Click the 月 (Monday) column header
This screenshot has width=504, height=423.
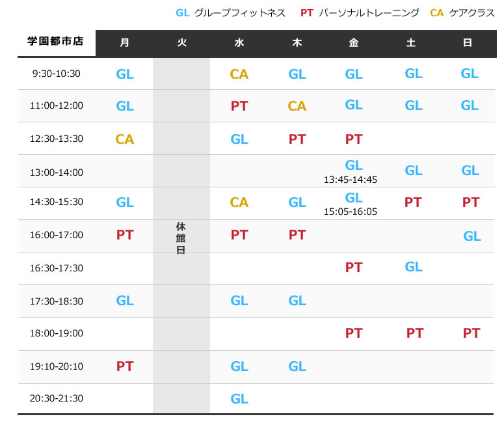[x=124, y=43]
